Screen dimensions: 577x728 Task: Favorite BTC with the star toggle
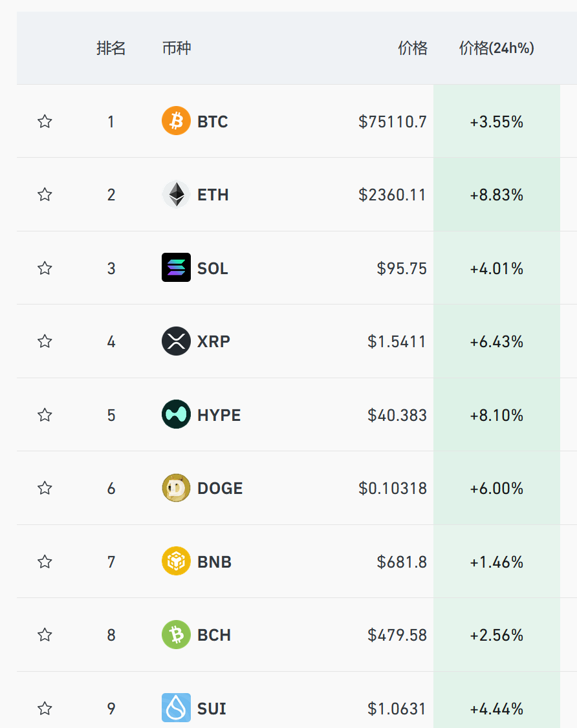click(x=45, y=121)
